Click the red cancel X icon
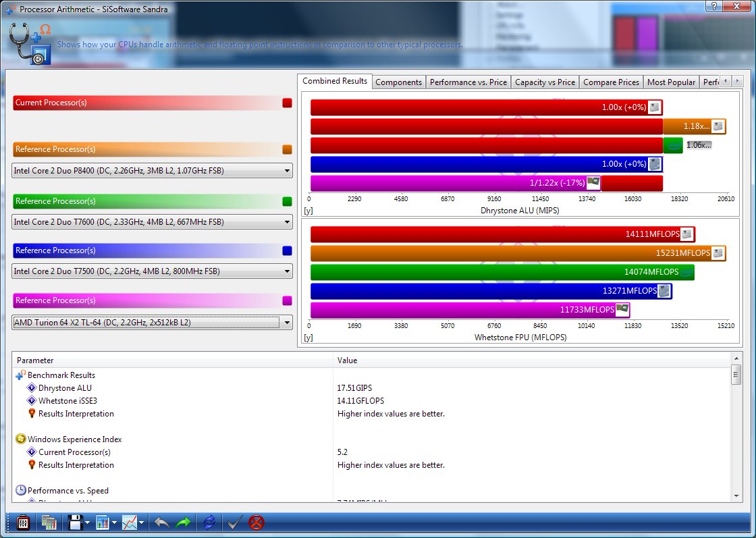 (x=256, y=522)
